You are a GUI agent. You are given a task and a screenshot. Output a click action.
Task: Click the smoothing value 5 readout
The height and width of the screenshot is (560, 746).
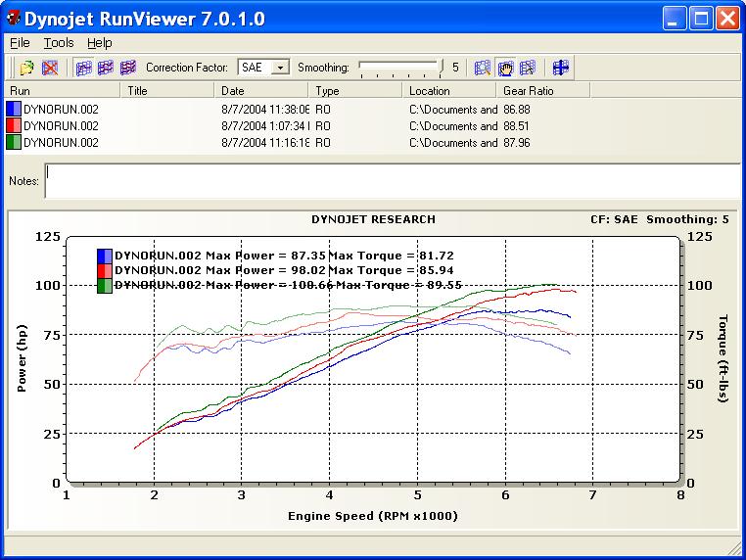455,68
